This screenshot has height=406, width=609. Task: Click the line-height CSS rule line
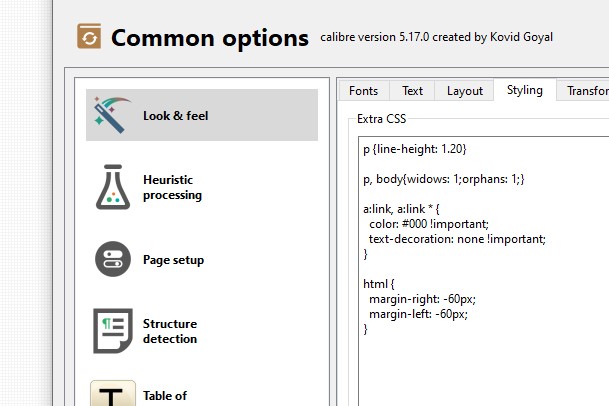click(x=414, y=149)
